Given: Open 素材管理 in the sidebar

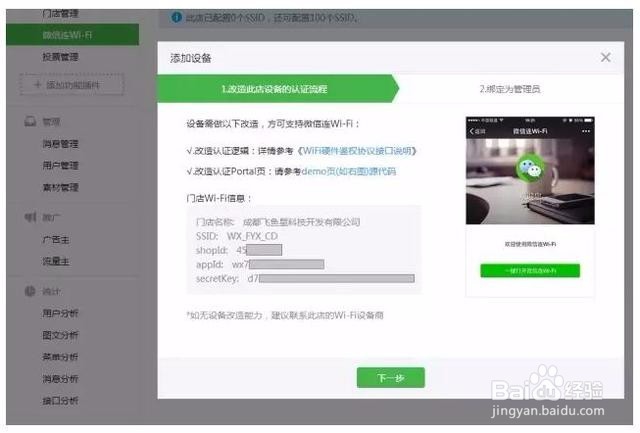Looking at the screenshot, I should point(60,187).
